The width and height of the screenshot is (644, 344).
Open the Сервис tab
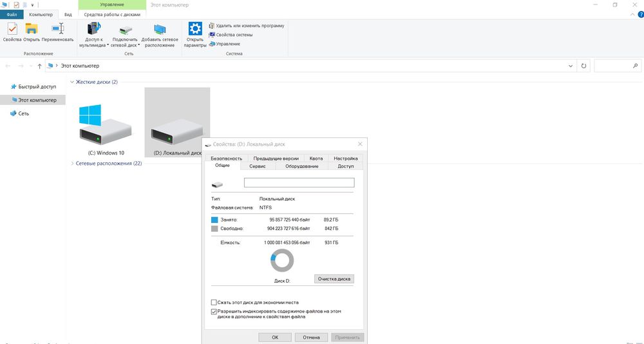tap(257, 166)
